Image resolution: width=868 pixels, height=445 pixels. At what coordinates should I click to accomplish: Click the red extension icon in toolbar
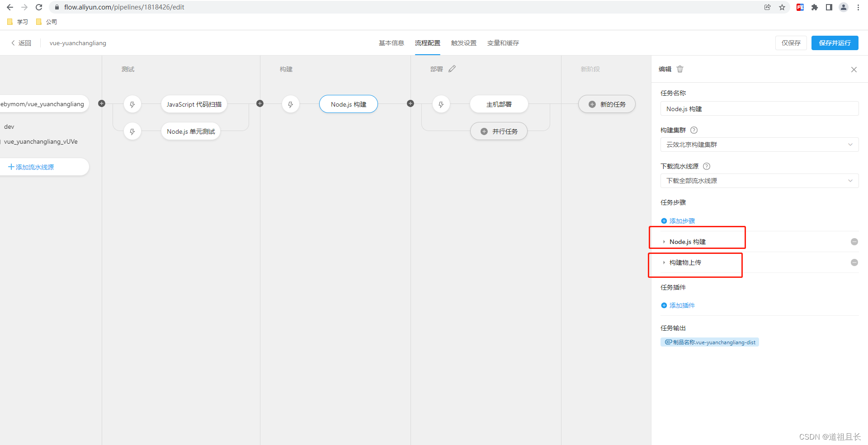click(x=800, y=7)
